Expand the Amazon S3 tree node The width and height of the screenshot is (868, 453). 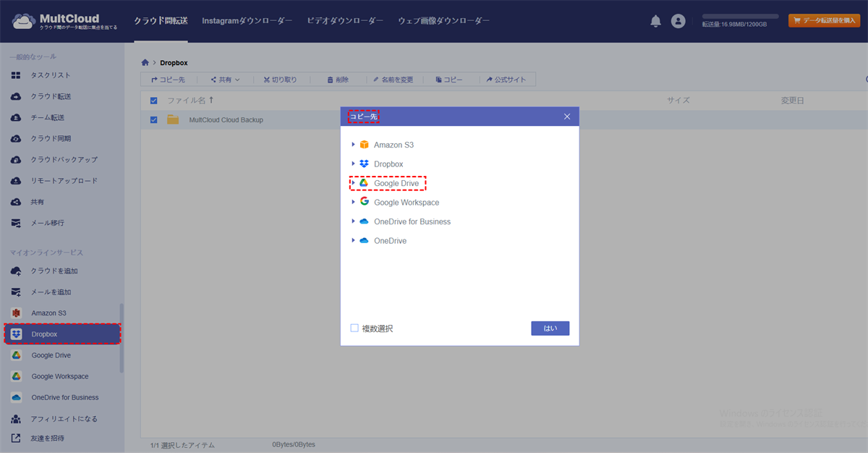[354, 145]
